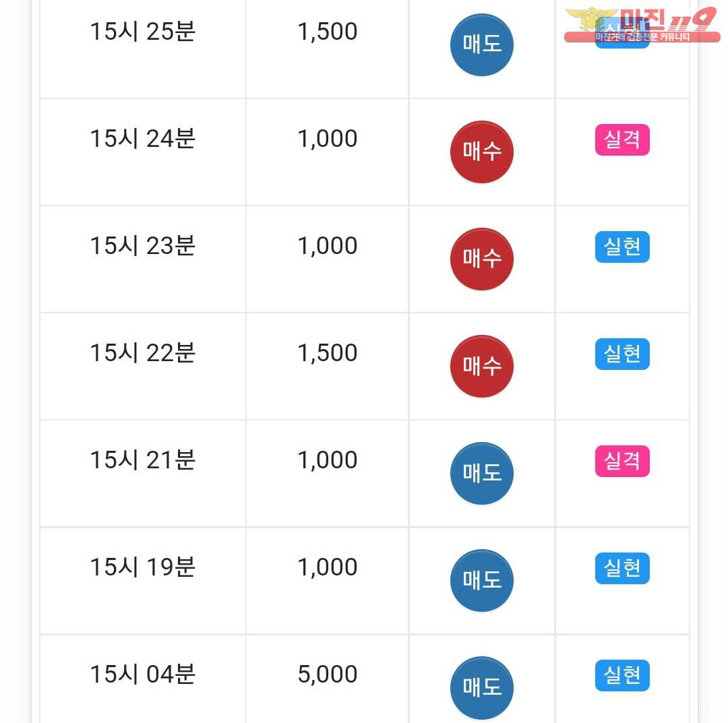The image size is (728, 723).
Task: Select the red 매수 circle in 15시 23분 row
Action: 481,259
